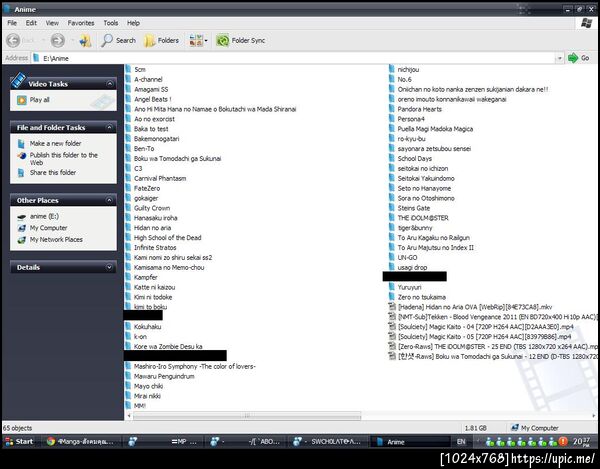600x469 pixels.
Task: Open the View menu
Action: pos(52,23)
